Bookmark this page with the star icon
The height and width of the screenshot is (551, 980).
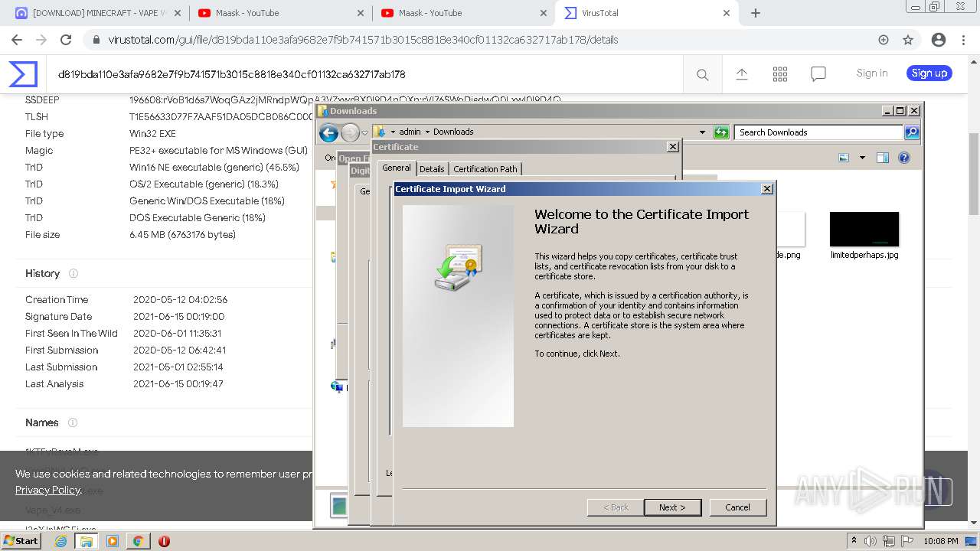click(x=908, y=40)
